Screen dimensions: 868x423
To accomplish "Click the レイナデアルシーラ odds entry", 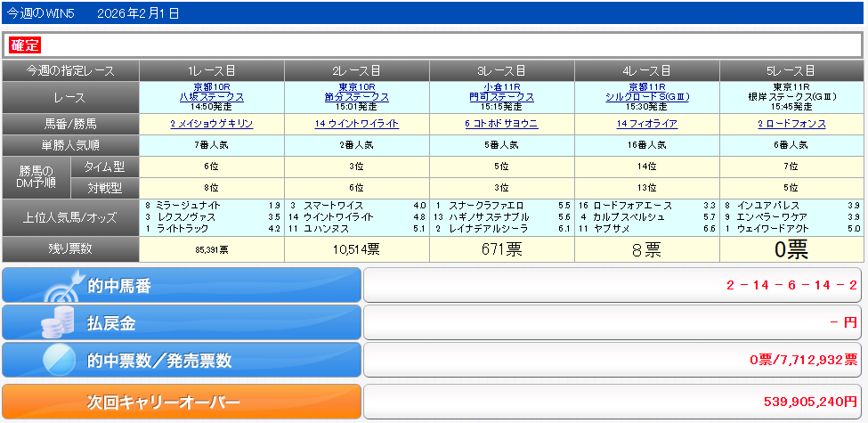I will click(501, 229).
